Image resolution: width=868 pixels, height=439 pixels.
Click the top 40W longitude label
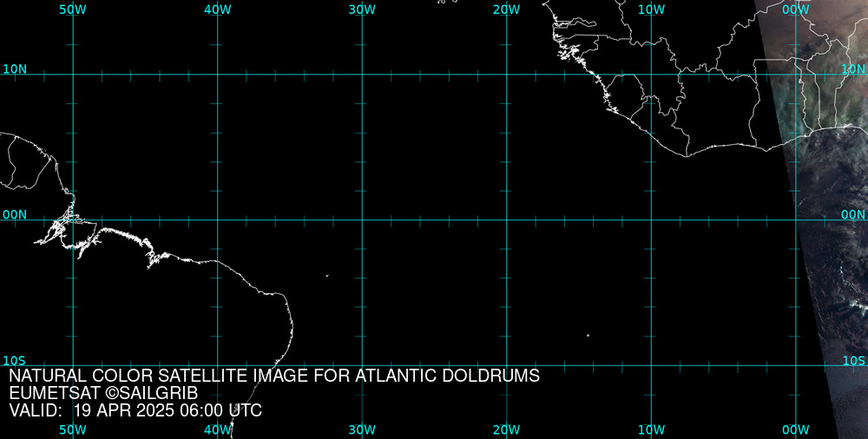click(x=217, y=10)
